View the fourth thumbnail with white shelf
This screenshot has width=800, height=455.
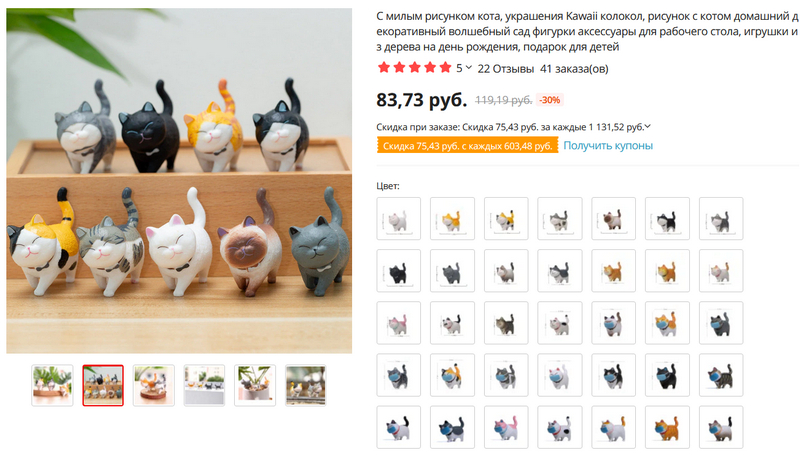coord(204,386)
